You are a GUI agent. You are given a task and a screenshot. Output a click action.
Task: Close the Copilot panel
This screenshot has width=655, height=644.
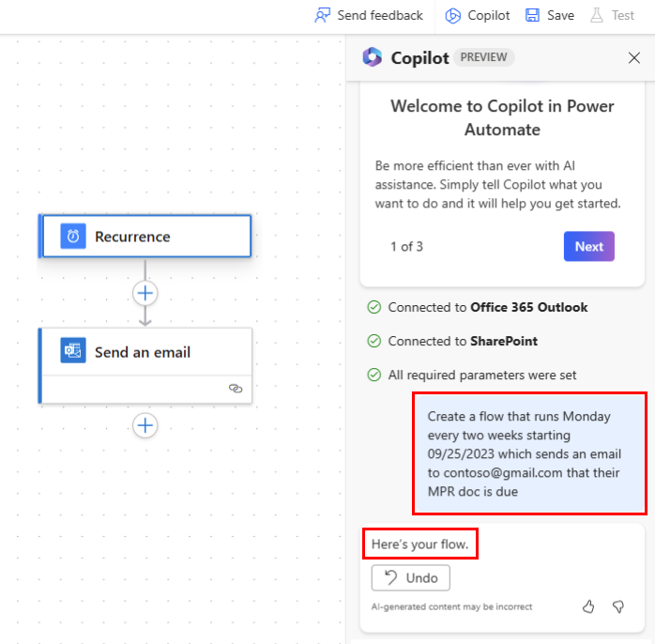coord(633,57)
